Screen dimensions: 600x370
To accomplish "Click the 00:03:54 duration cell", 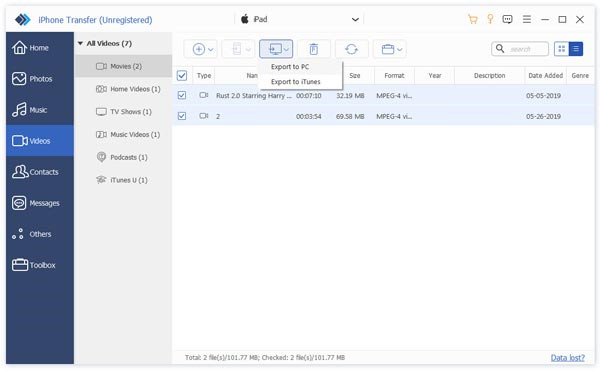I will pos(308,116).
